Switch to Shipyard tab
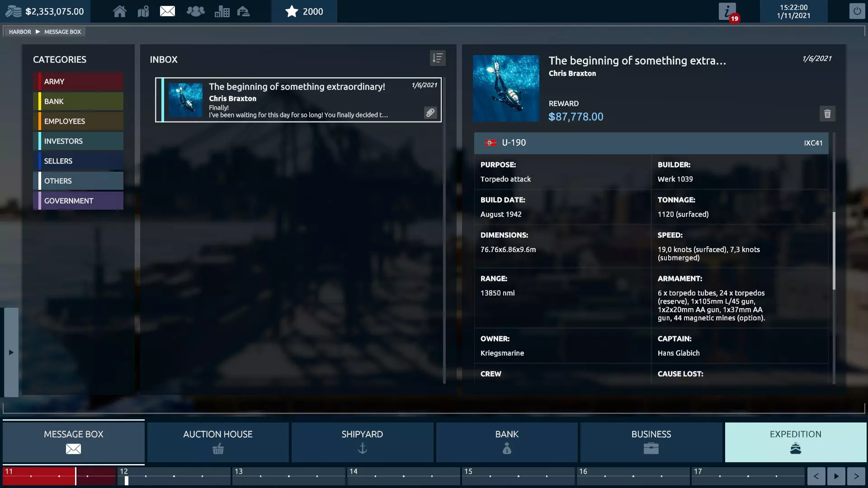Screen dimensions: 868x488 click(362, 441)
